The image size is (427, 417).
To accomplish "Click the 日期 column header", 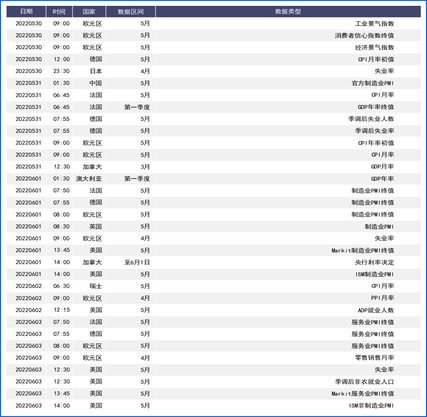I will pos(26,12).
